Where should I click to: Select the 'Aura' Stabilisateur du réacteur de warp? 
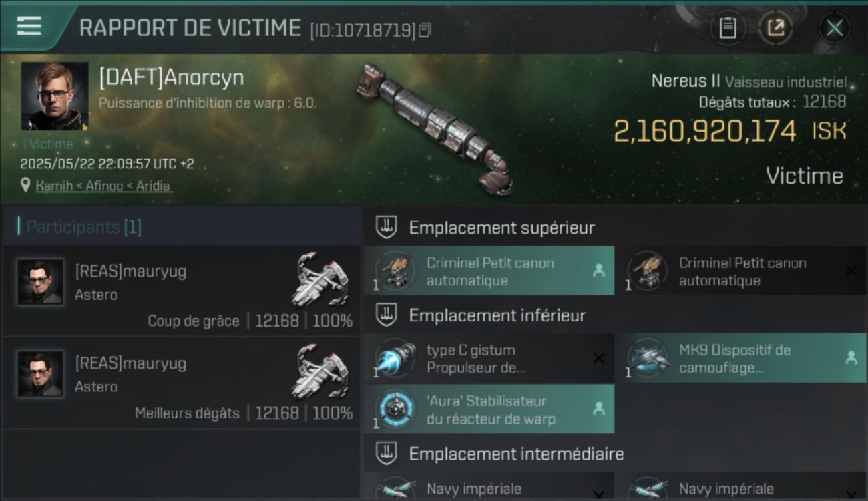489,409
